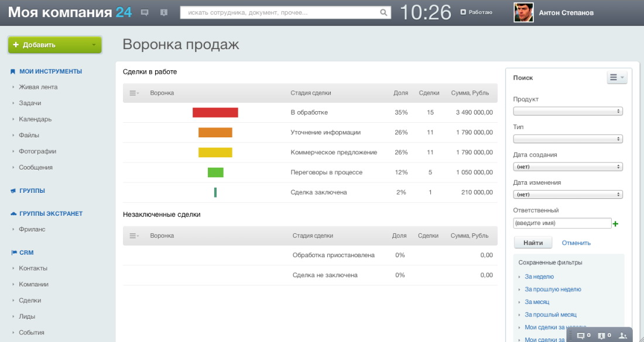Open the Незаключенные сделки table settings icon
The height and width of the screenshot is (342, 644).
tap(134, 236)
